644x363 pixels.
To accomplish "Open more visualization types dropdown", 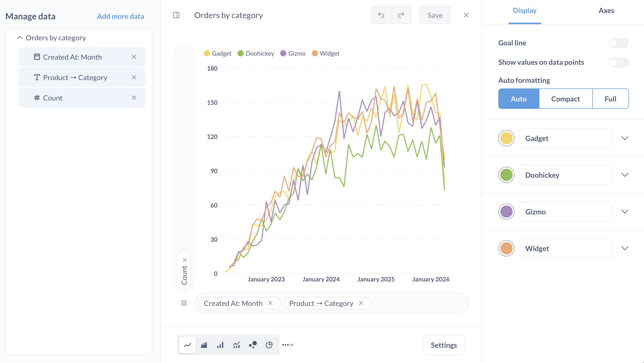I will (288, 345).
